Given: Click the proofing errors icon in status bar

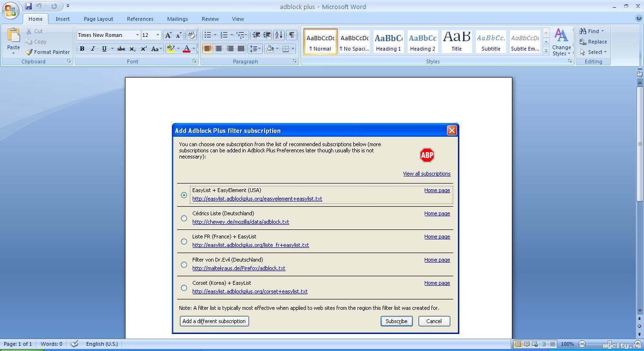Looking at the screenshot, I should coord(74,344).
